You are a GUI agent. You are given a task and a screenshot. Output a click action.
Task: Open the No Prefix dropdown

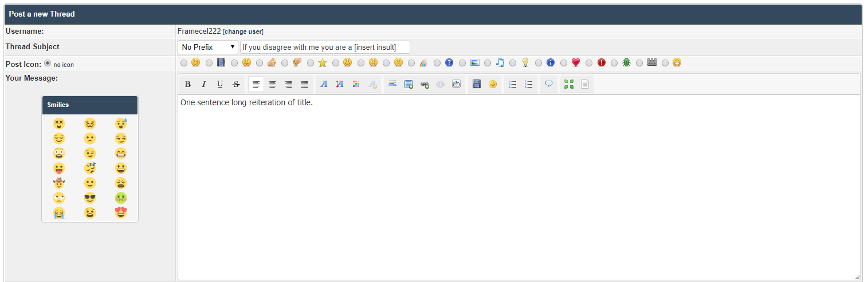point(208,47)
